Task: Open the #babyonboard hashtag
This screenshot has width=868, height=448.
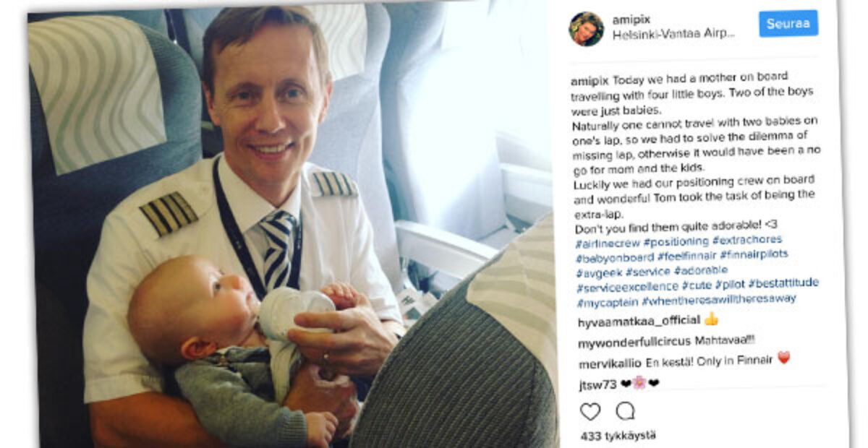Action: tap(614, 257)
